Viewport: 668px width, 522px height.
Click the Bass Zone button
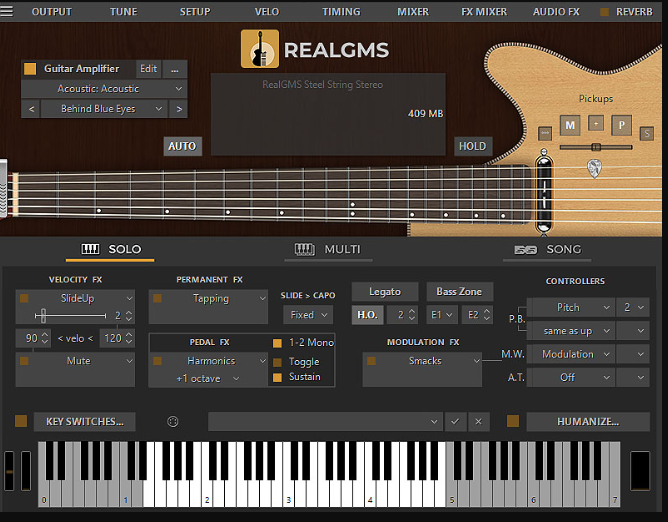[459, 291]
